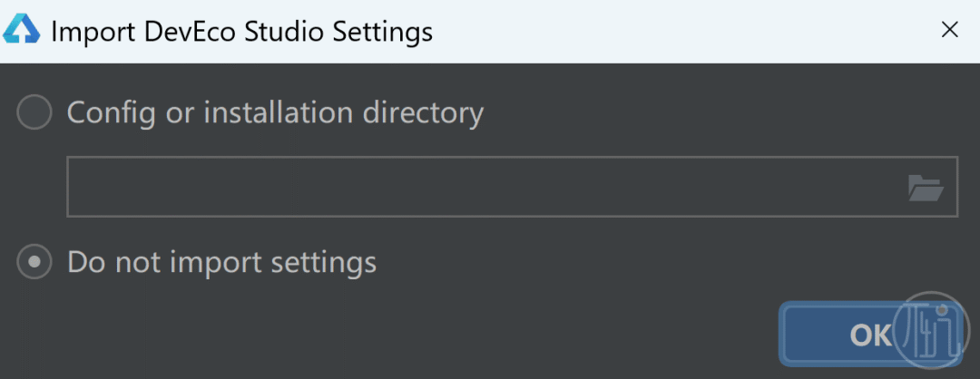Confirm the dialog with OK
The width and height of the screenshot is (980, 379).
coord(870,334)
